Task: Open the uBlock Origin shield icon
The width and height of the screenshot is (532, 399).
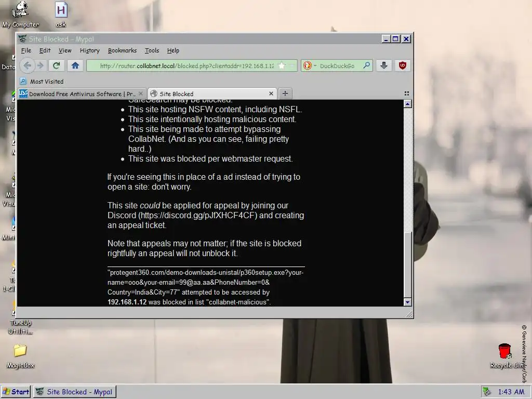Action: (403, 65)
